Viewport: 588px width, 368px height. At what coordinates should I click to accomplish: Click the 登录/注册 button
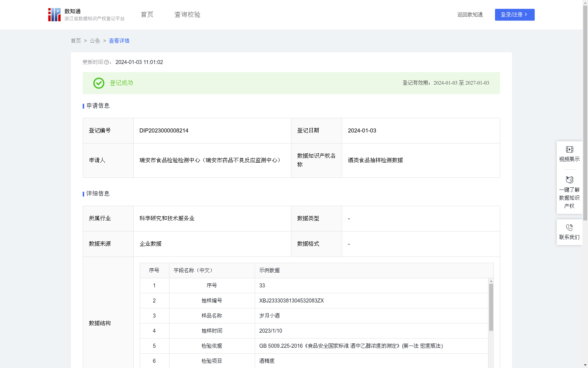(x=514, y=15)
